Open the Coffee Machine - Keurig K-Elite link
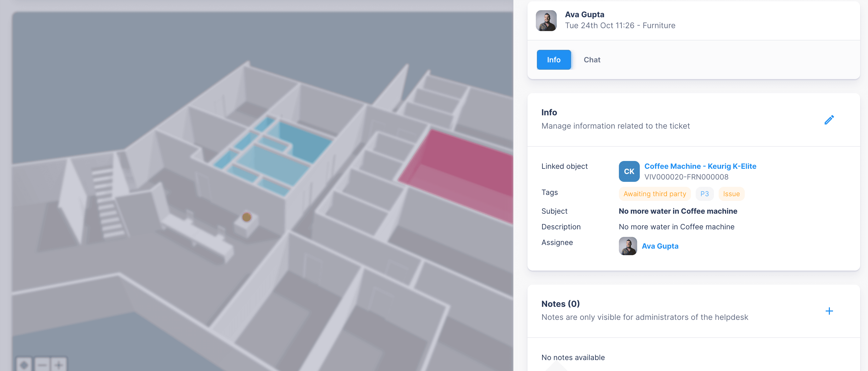Viewport: 868px width, 371px height. click(x=700, y=166)
